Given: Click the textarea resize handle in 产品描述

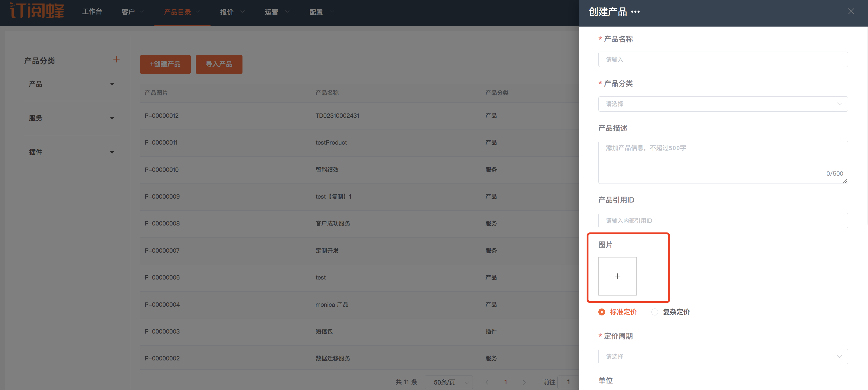Looking at the screenshot, I should point(844,181).
